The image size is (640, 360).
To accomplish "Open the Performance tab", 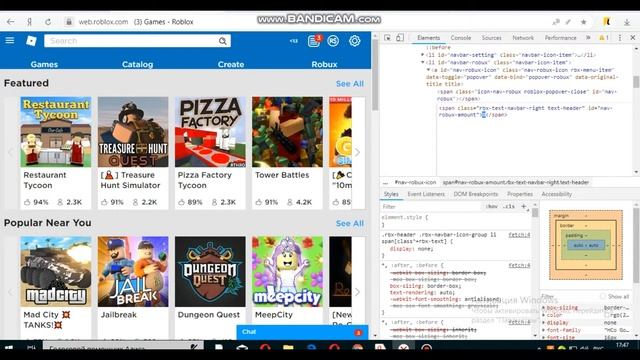I will (560, 38).
